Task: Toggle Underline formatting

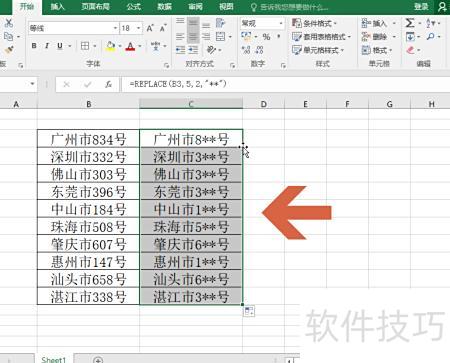Action: click(60, 46)
